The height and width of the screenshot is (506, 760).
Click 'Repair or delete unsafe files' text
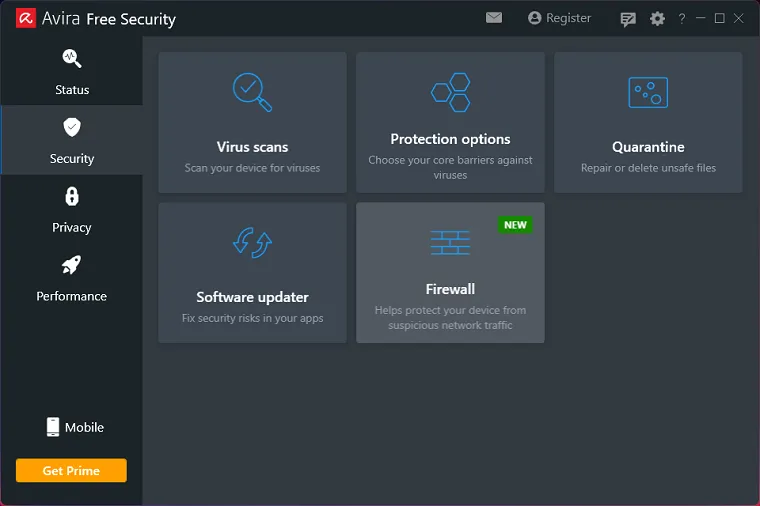click(648, 168)
